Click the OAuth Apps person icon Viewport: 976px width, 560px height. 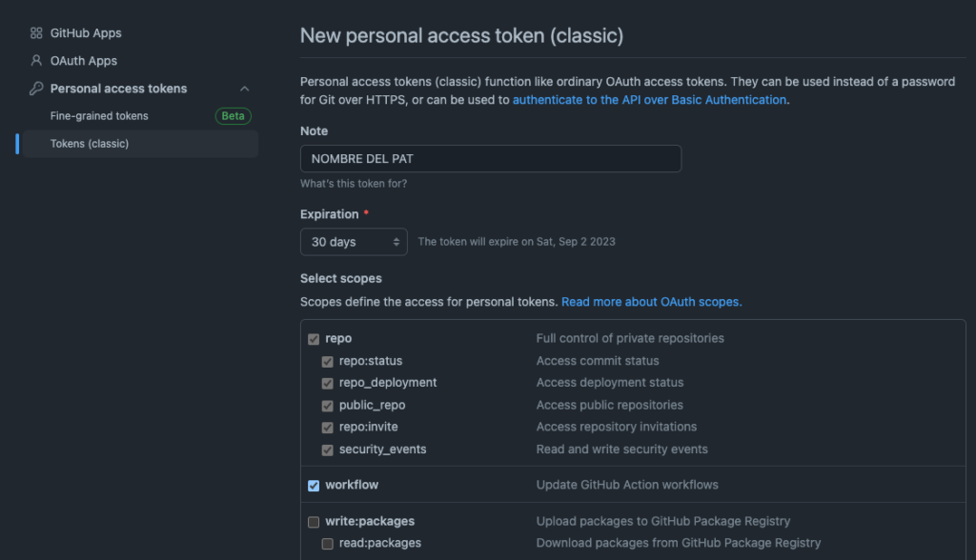click(x=36, y=60)
